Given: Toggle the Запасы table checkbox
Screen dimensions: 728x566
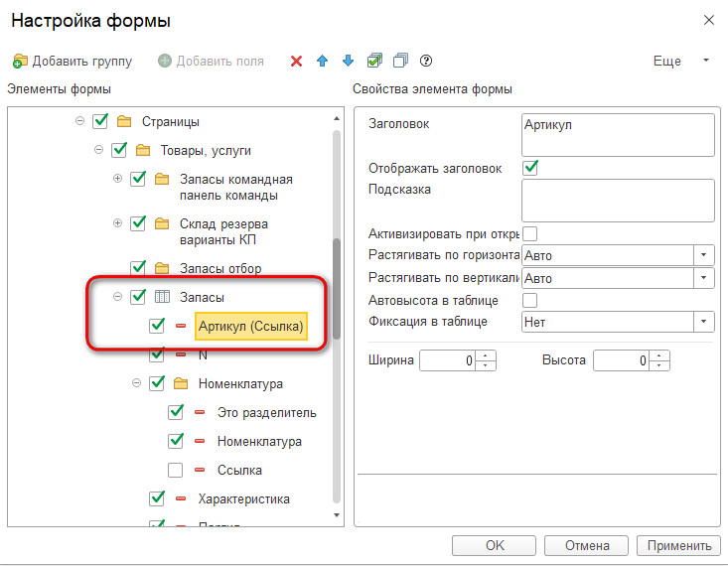Looking at the screenshot, I should click(x=138, y=296).
